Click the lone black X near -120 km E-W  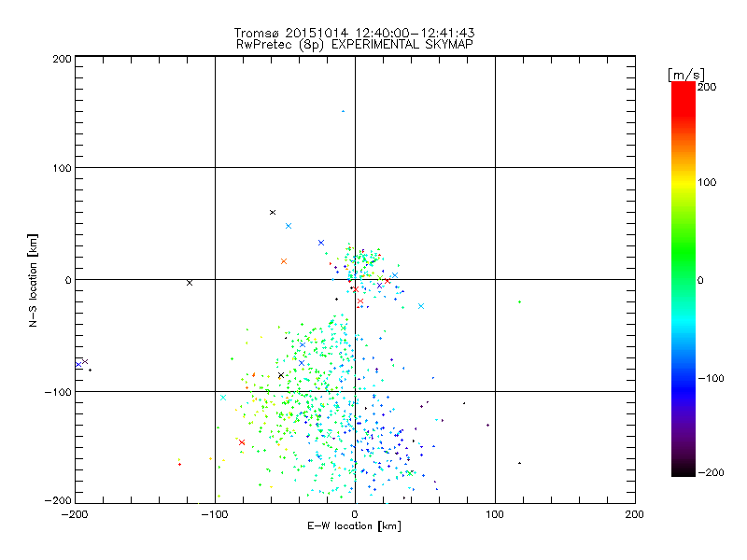[190, 283]
